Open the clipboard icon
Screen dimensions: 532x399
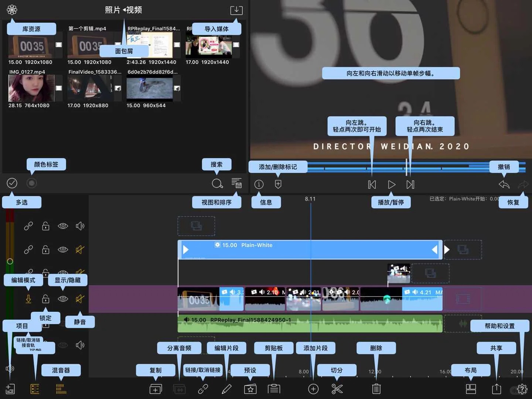pos(274,389)
